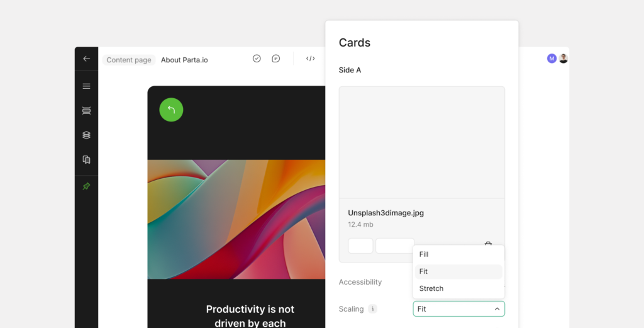Screen dimensions: 644x328
Task: Click the colorful abstract image in preview
Action: [236, 219]
